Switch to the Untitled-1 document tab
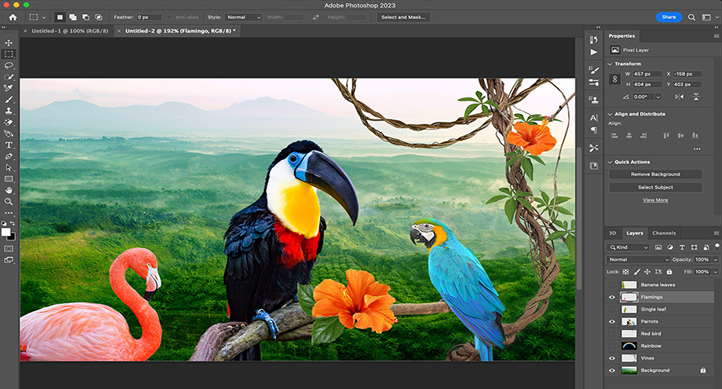Viewport: 722px width, 389px height. pos(70,31)
